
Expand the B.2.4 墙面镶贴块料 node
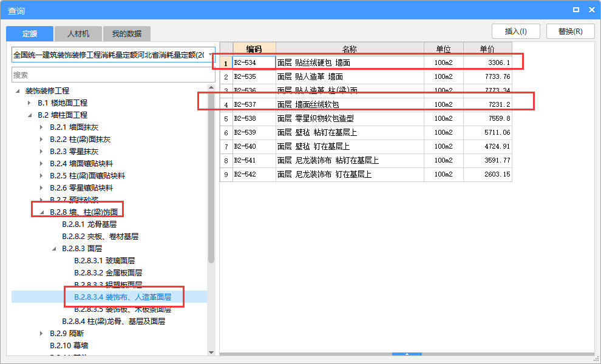(x=41, y=164)
